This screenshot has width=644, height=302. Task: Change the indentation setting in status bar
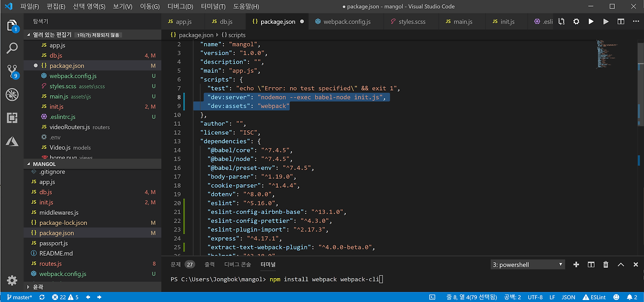pyautogui.click(x=512, y=297)
